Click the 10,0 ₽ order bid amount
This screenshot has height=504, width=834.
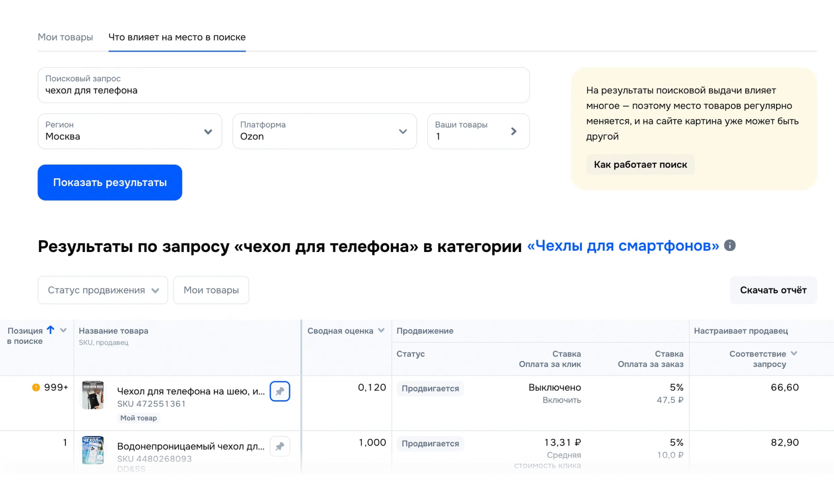[x=670, y=455]
